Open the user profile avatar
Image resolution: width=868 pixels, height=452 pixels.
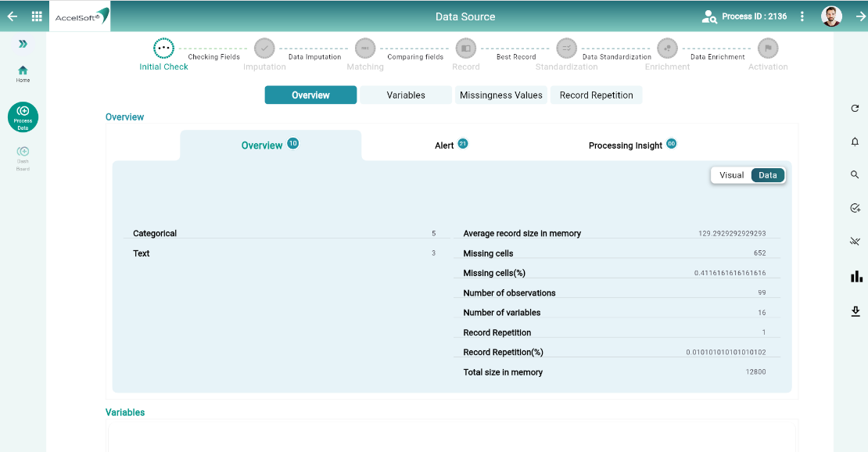tap(831, 16)
